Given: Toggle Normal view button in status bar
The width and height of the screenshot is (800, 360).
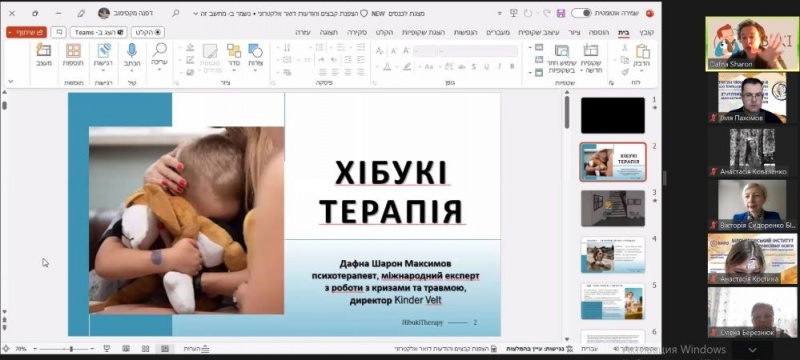Looking at the screenshot, I should [x=165, y=349].
